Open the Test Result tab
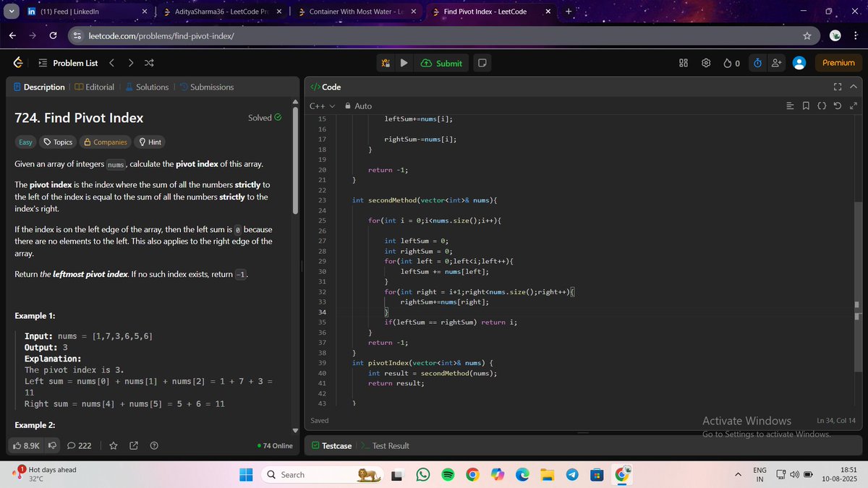Screen dimensions: 868x488 [x=385, y=445]
